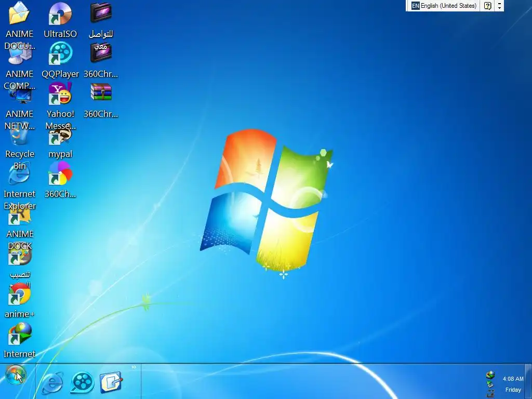Click Safely Remove Hardware tray icon
The height and width of the screenshot is (399, 532).
(x=490, y=384)
